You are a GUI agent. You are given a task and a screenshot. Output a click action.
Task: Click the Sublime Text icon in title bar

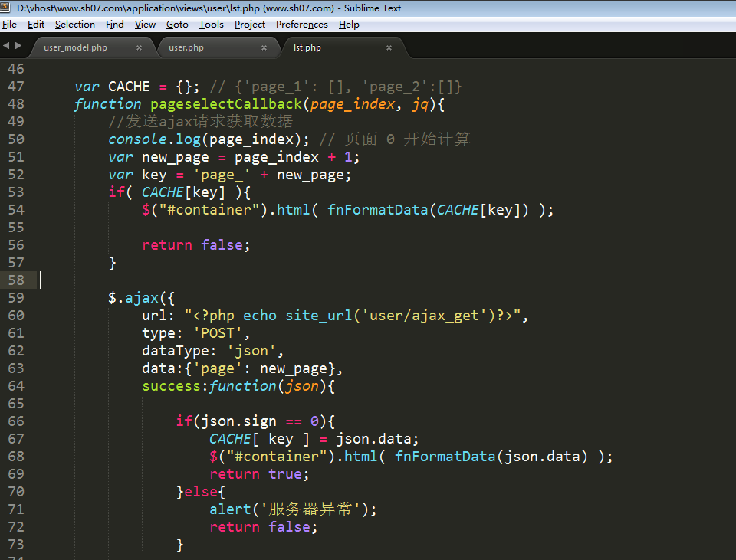pyautogui.click(x=7, y=8)
